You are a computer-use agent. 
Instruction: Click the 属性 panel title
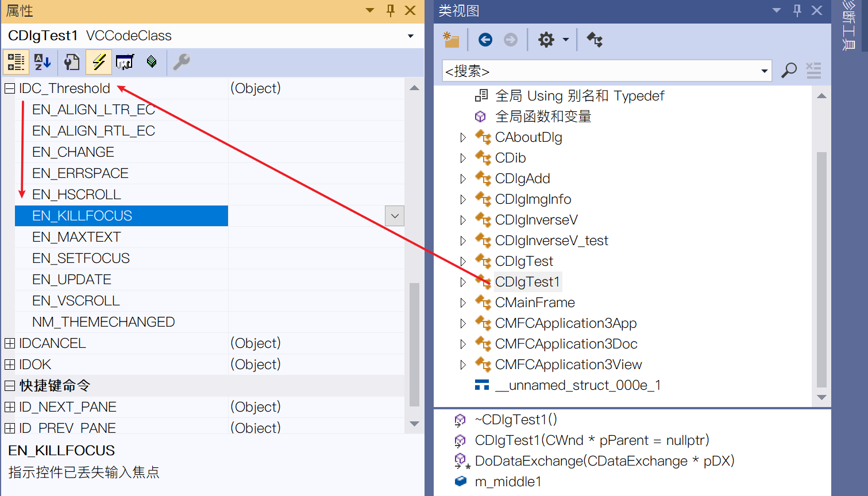[20, 10]
